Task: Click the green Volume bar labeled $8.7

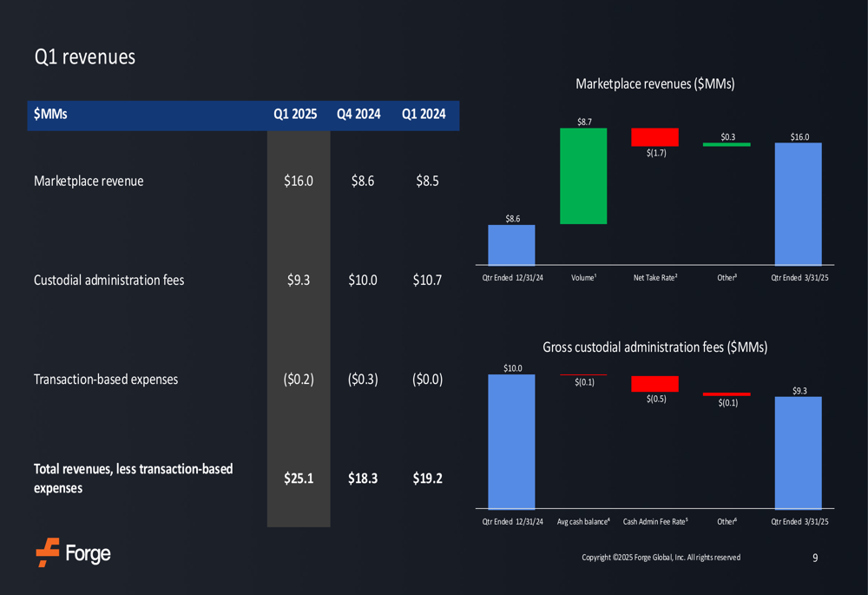Action: click(x=583, y=176)
